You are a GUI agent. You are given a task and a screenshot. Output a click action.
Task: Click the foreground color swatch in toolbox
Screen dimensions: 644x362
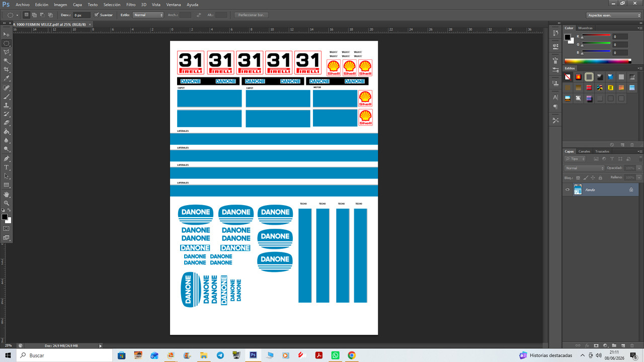tap(5, 217)
